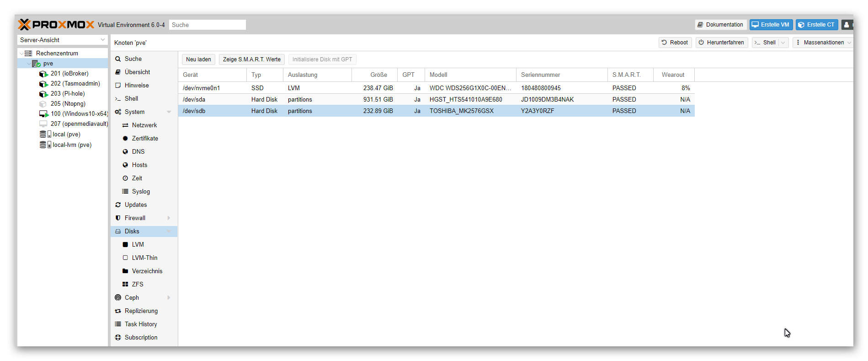Open the Übersicht menu item
Viewport: 868px width, 361px height.
click(x=144, y=72)
